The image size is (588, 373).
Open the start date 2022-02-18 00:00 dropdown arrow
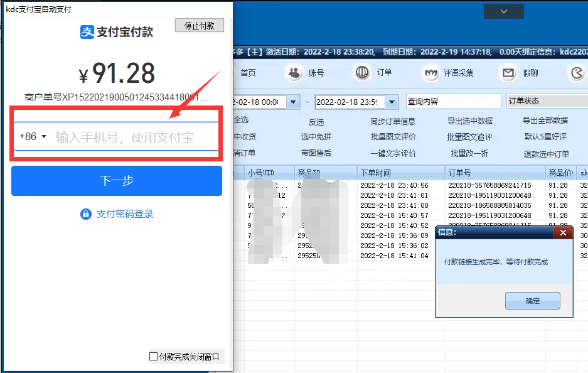pos(293,102)
